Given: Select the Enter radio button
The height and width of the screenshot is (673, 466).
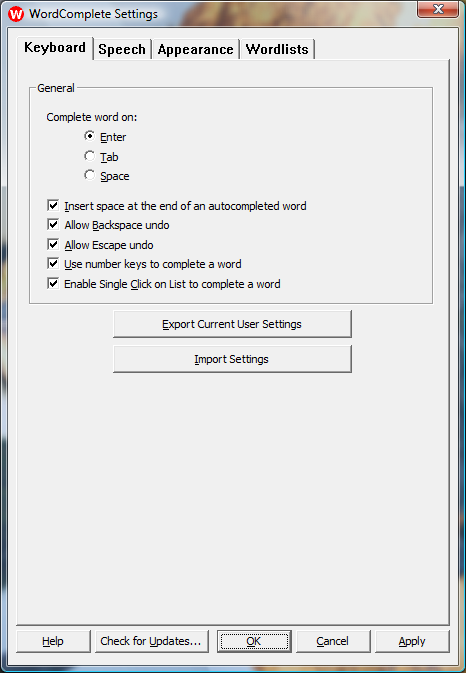Looking at the screenshot, I should (x=90, y=136).
